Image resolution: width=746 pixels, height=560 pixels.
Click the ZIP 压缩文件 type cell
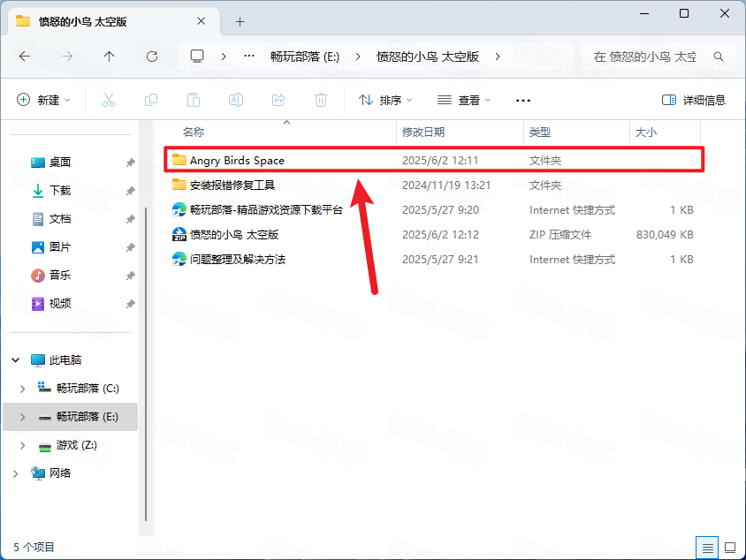point(560,234)
